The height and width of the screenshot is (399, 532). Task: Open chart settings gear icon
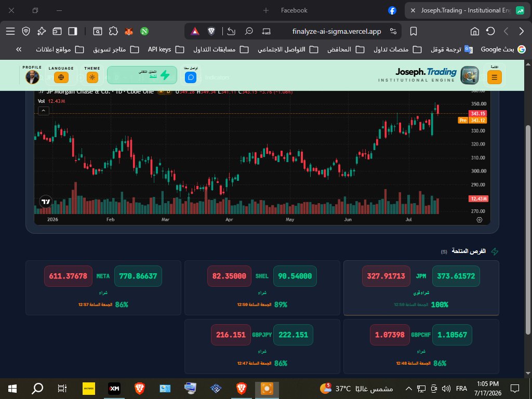point(479,220)
